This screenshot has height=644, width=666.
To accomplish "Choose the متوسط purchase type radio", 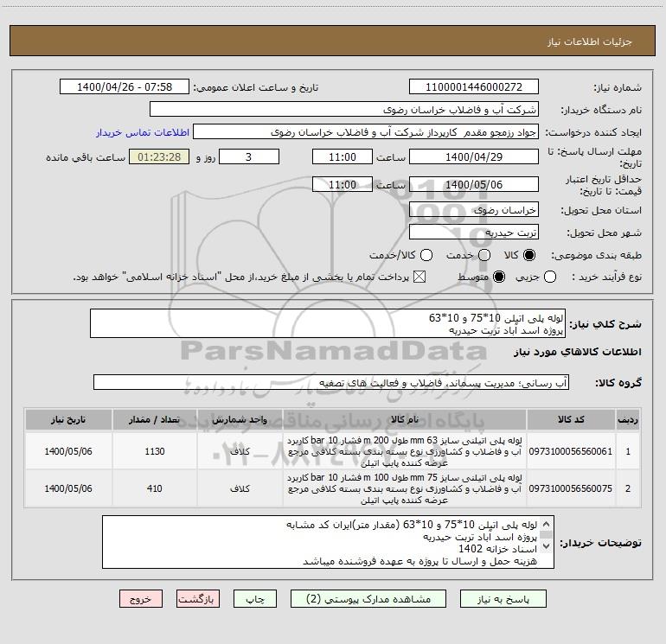I will 499,277.
